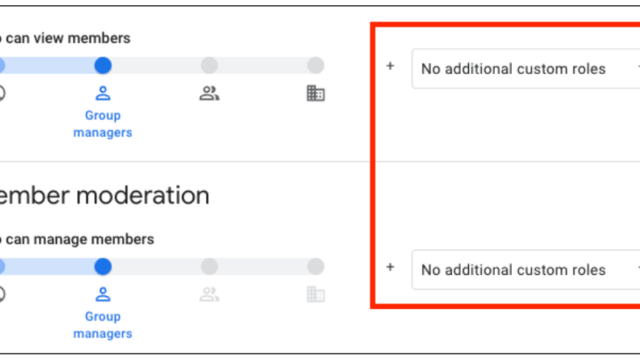Click plus icon beside first custom roles dropdown
The width and height of the screenshot is (640, 360).
coord(390,66)
